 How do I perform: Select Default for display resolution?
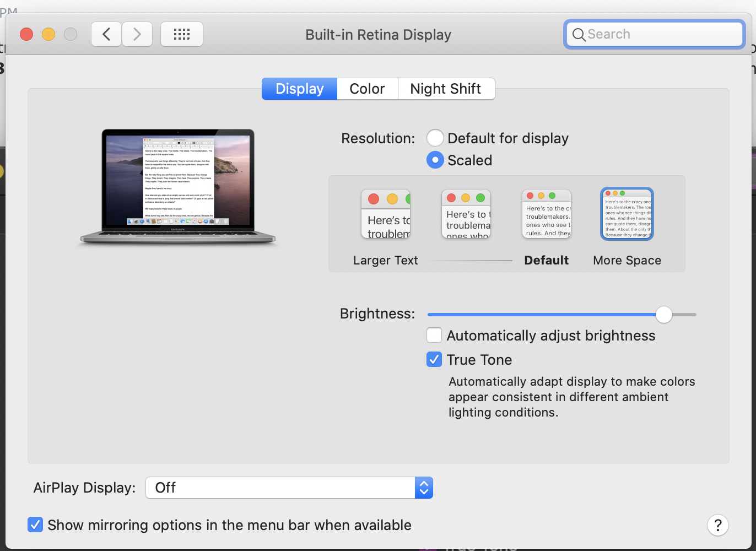pos(435,138)
